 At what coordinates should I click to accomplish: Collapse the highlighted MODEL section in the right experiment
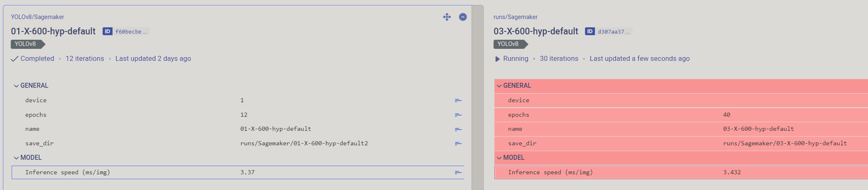[499, 158]
